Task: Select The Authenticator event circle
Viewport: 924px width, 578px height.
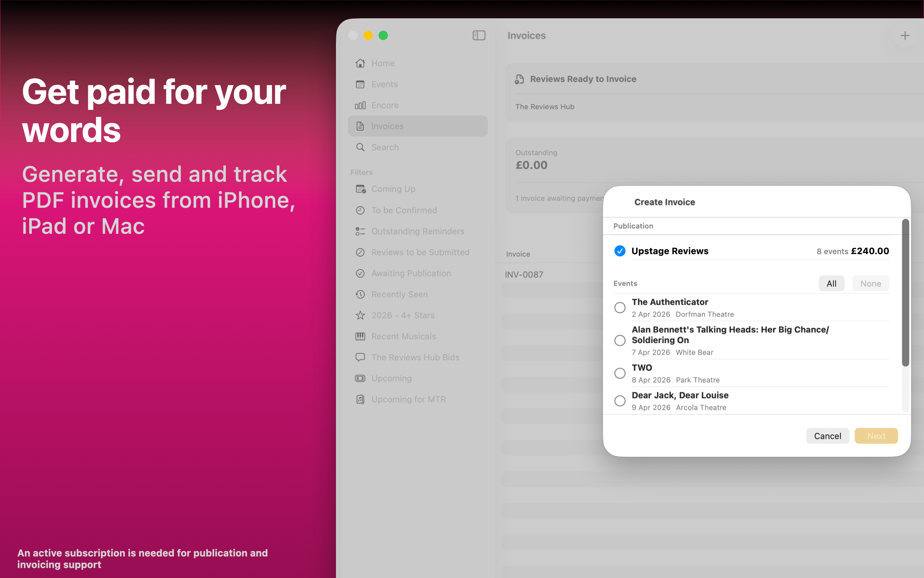Action: 620,308
